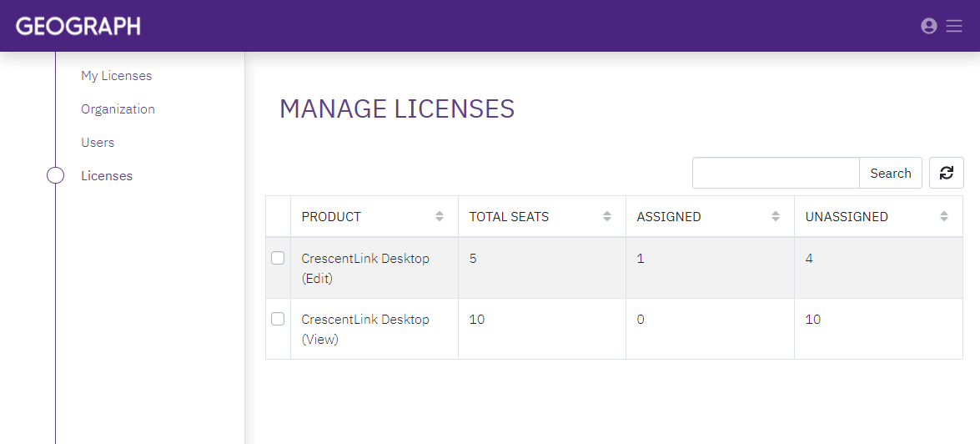
Task: Click the CrescentLink Desktop (Edit) product name
Action: pos(365,268)
